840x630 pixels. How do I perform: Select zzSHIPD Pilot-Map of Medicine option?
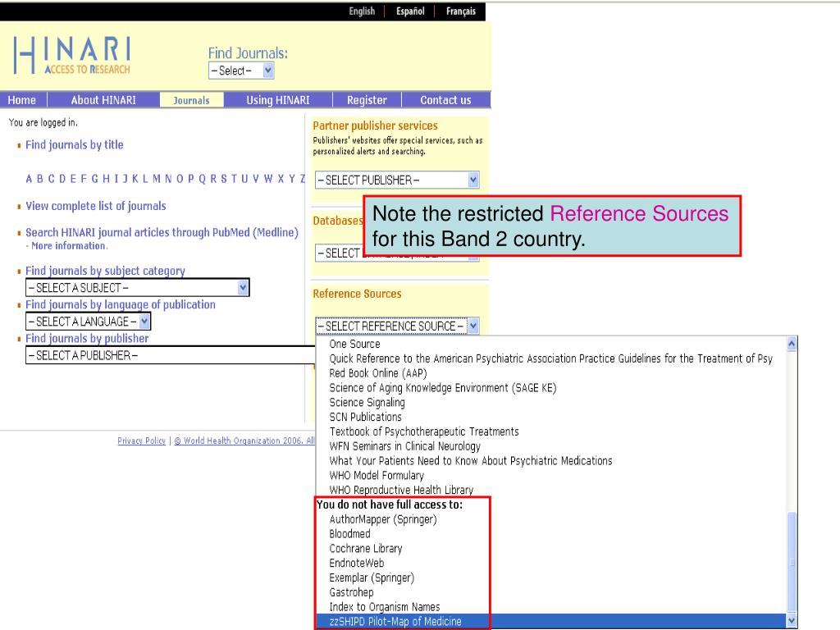551,622
